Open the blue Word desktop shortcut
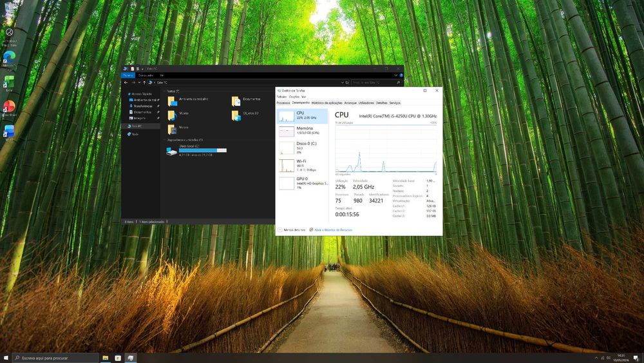Screen dimensions: 644x363 coord(9,131)
